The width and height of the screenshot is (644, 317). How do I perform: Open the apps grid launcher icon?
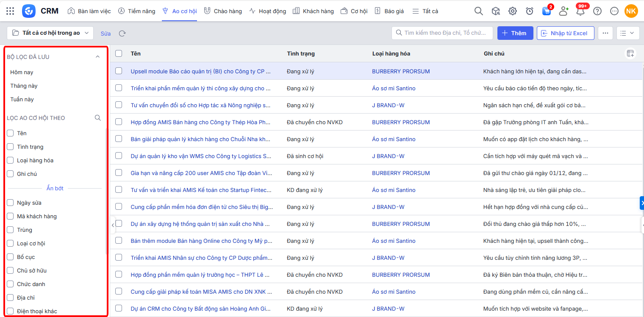(x=10, y=11)
